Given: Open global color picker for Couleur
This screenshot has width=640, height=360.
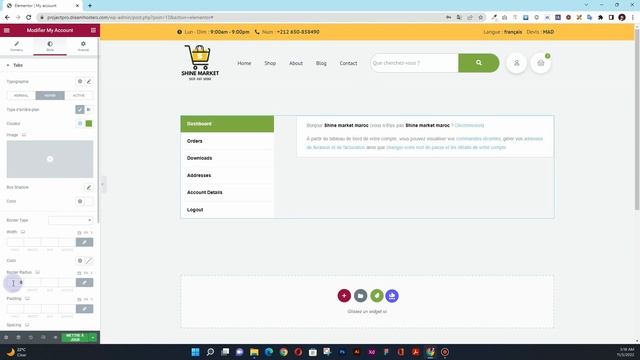Looking at the screenshot, I should point(80,124).
